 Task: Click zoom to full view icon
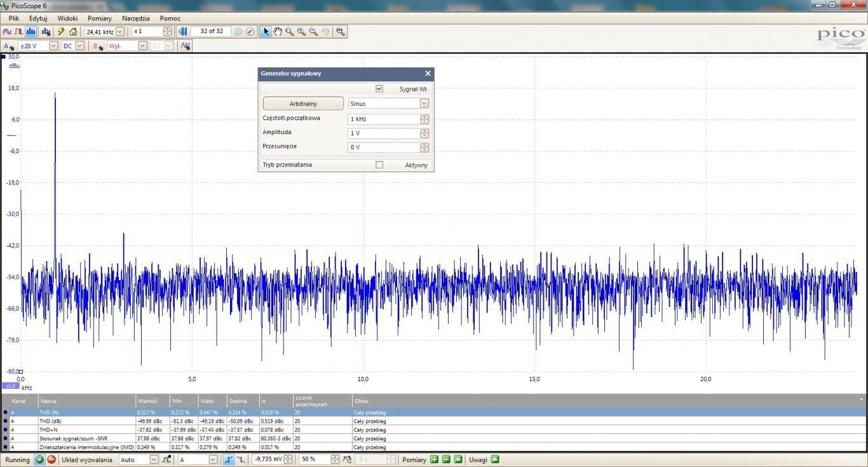click(x=340, y=31)
